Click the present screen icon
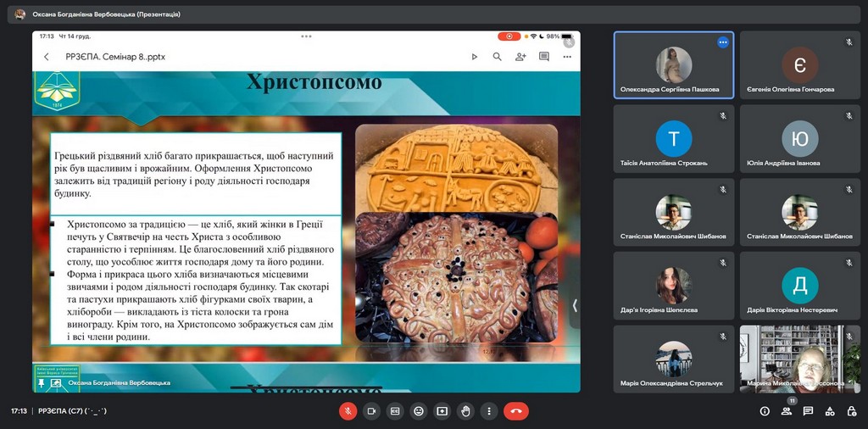Viewport: 868px width, 429px height. click(x=442, y=411)
